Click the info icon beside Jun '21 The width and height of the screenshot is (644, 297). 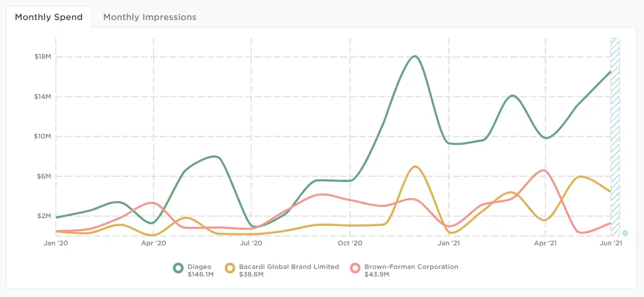625,233
